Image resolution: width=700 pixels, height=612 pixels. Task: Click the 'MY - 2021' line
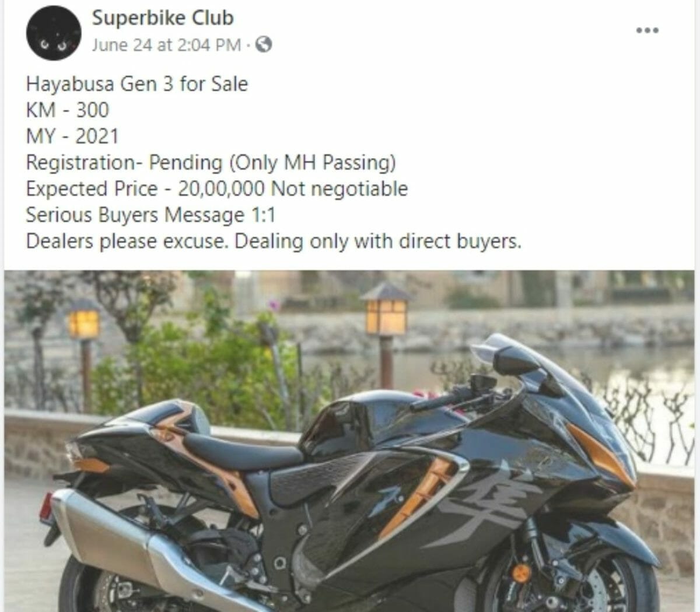[72, 136]
